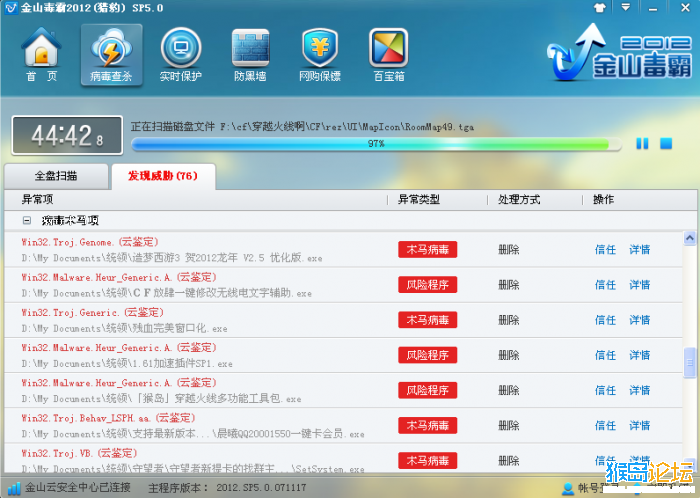700x498 pixels.
Task: Click the 异常类型 column header
Action: coord(419,199)
